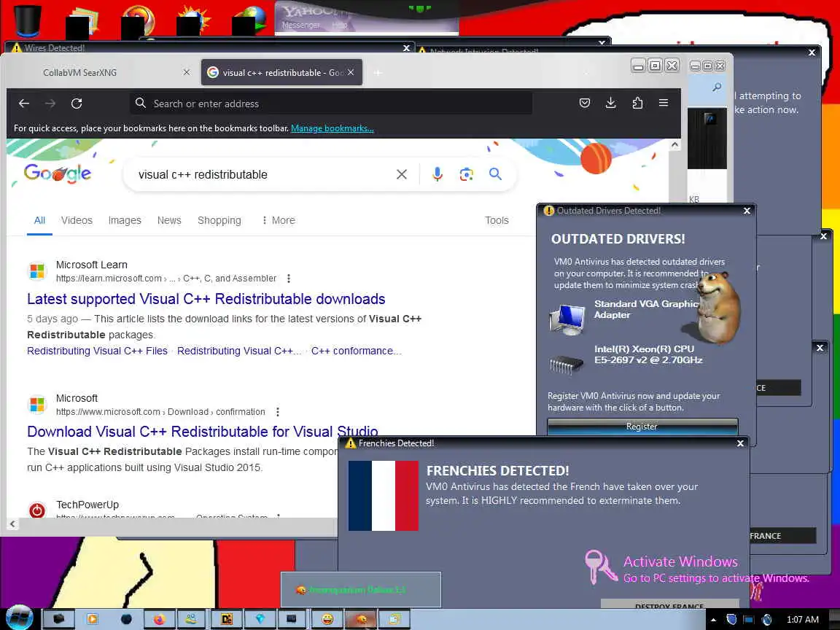840x630 pixels.
Task: Open Google search Tools
Action: tap(497, 220)
